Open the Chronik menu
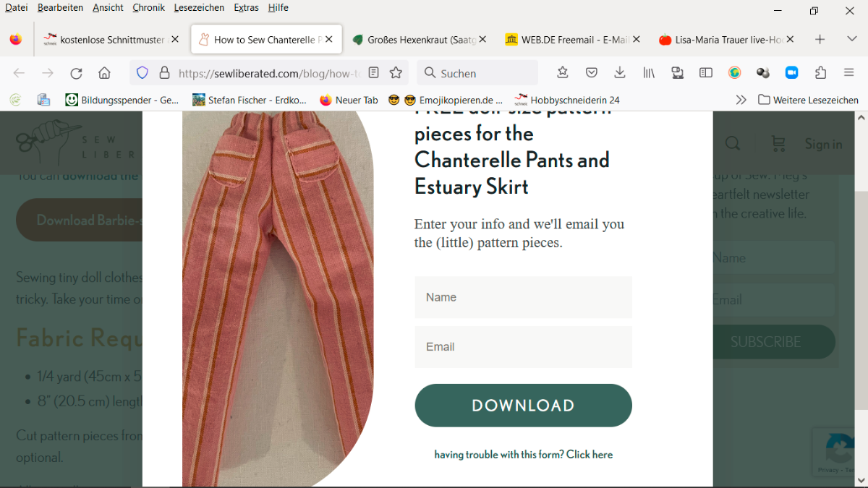 pyautogui.click(x=148, y=7)
